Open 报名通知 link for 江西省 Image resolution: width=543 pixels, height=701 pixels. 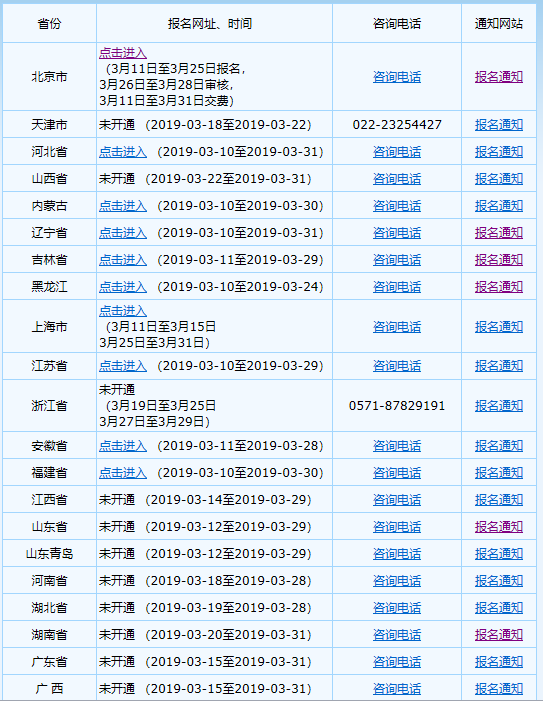click(499, 499)
